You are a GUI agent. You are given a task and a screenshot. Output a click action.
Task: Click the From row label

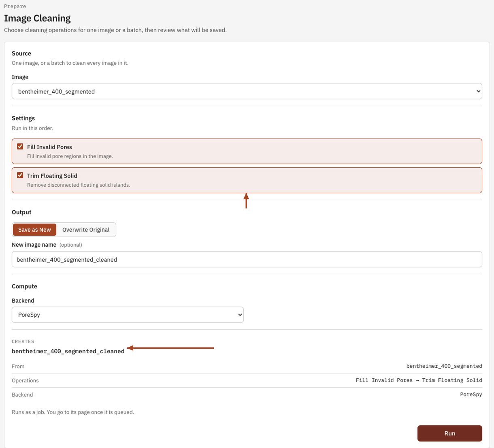[18, 366]
